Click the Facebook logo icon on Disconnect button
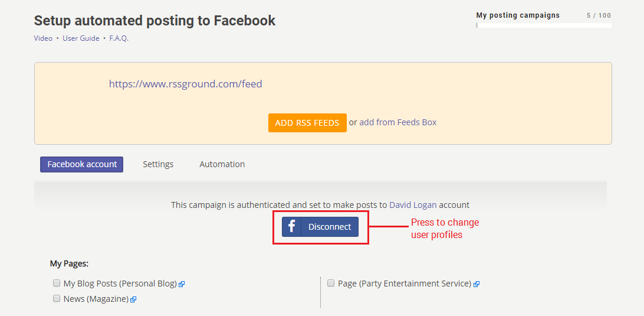644x316 pixels. point(291,227)
